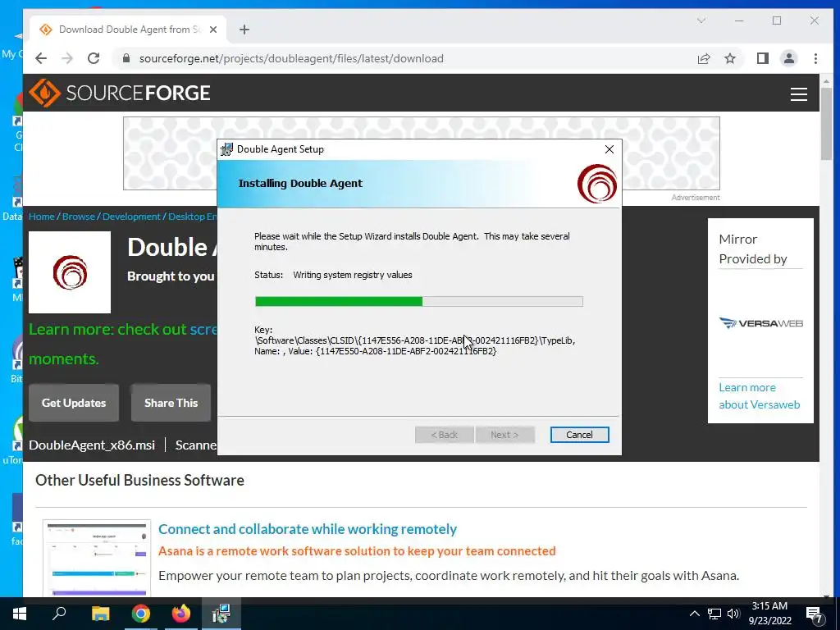Click the Home breadcrumb link

tap(41, 217)
